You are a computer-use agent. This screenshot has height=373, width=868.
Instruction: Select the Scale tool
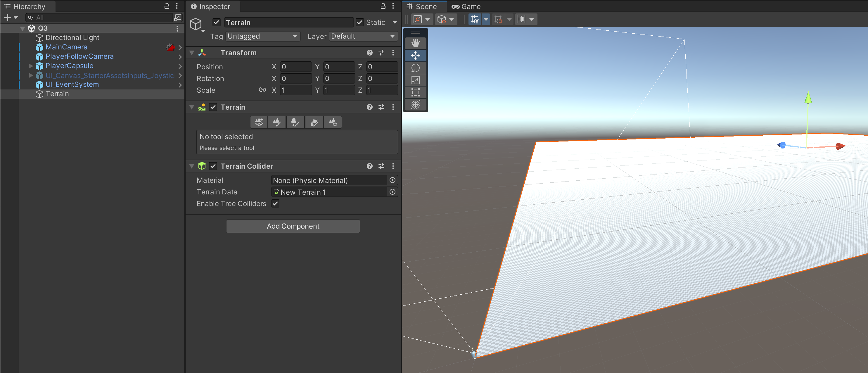(415, 80)
